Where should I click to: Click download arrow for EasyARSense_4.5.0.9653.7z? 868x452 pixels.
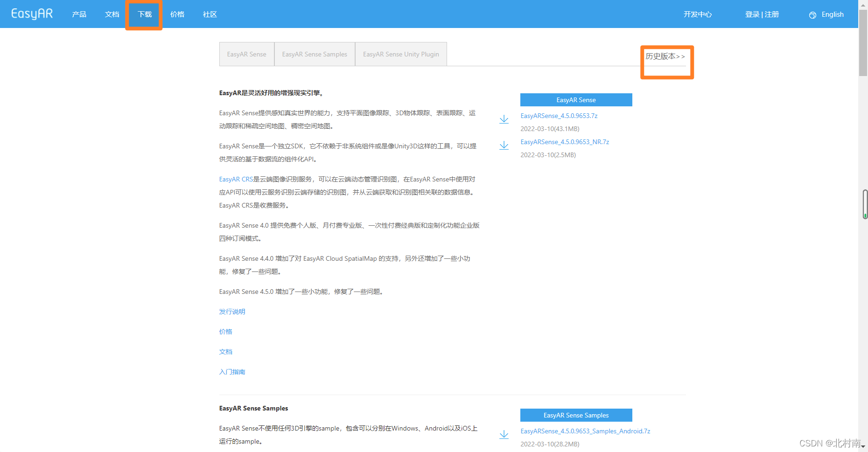[504, 119]
